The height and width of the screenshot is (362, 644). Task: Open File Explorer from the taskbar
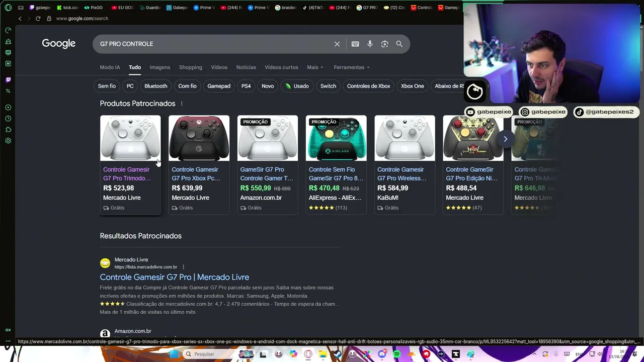(x=323, y=354)
